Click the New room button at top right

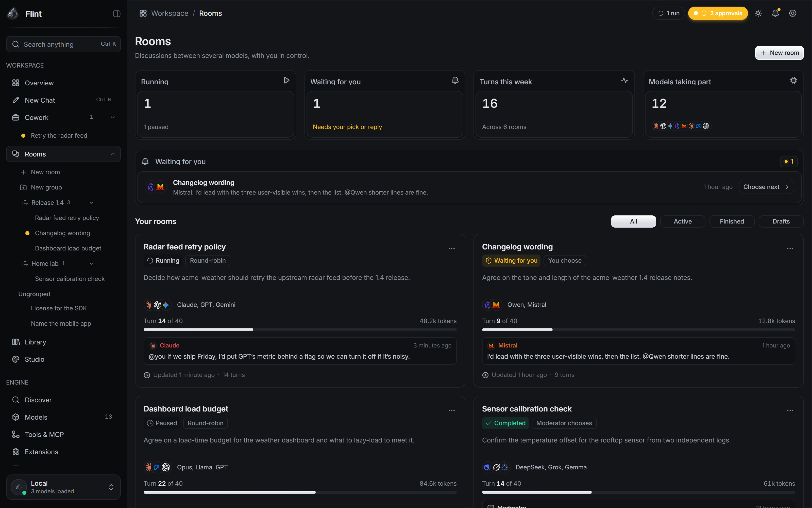tap(779, 53)
